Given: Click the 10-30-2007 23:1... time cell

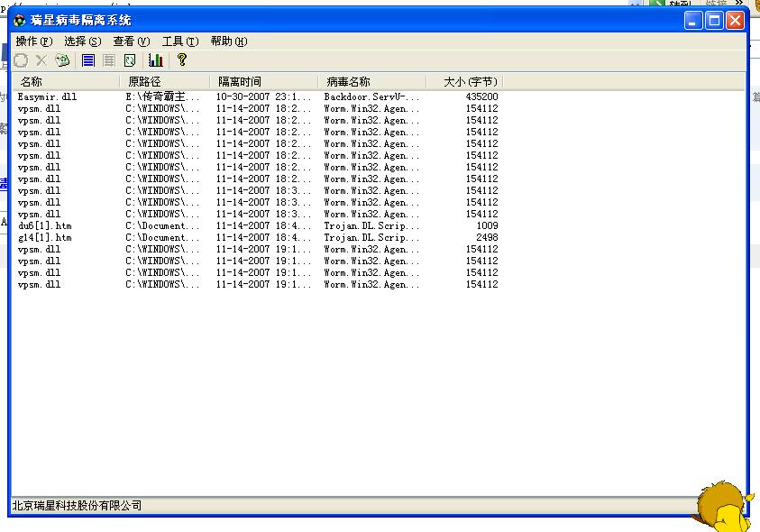Looking at the screenshot, I should (263, 97).
